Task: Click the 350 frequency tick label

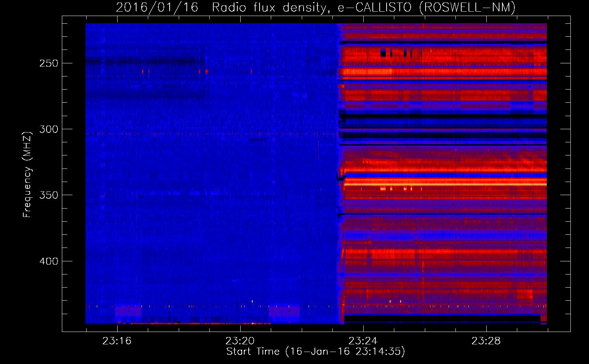Action: [x=49, y=195]
